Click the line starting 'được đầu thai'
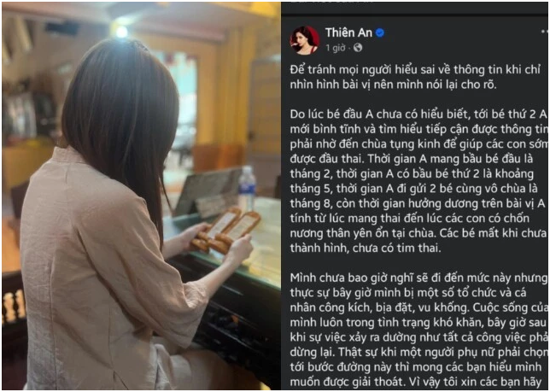The image size is (550, 392). [412, 159]
